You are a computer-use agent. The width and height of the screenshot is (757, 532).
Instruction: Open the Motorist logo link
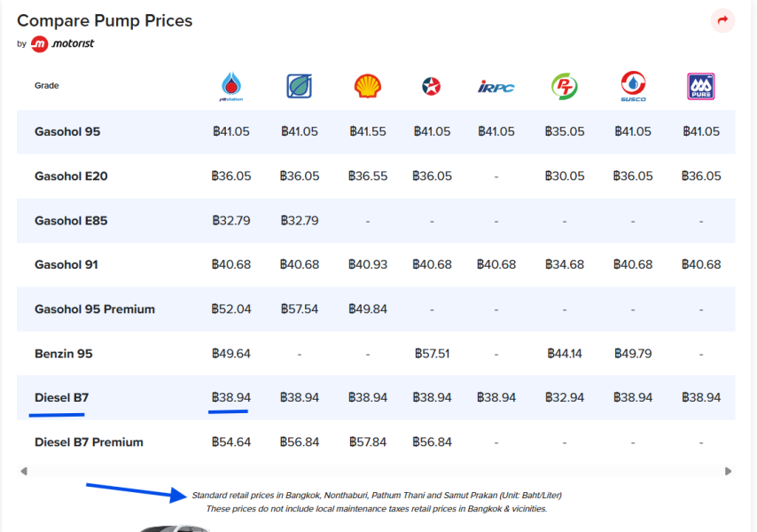(62, 43)
